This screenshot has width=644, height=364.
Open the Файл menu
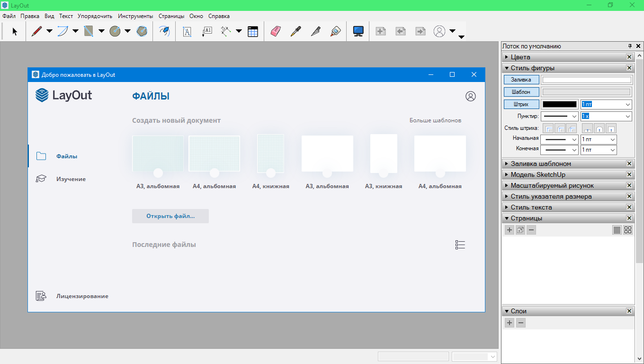pyautogui.click(x=9, y=16)
